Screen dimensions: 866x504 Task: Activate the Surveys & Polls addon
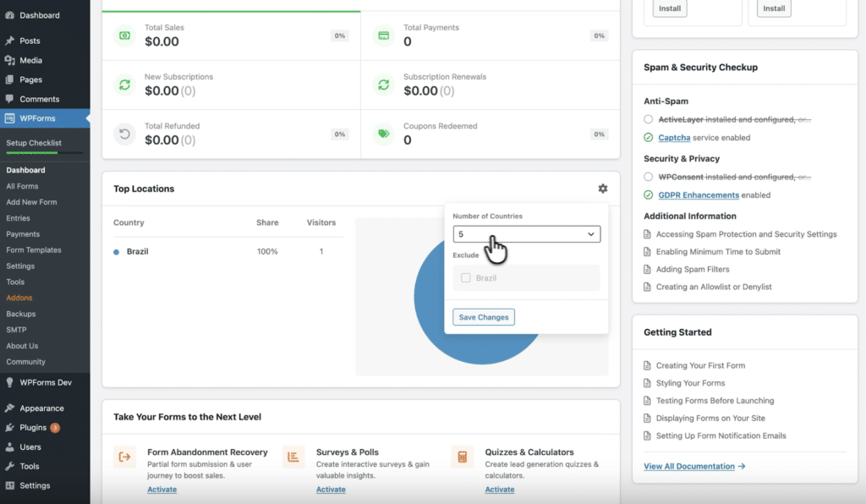coord(331,490)
